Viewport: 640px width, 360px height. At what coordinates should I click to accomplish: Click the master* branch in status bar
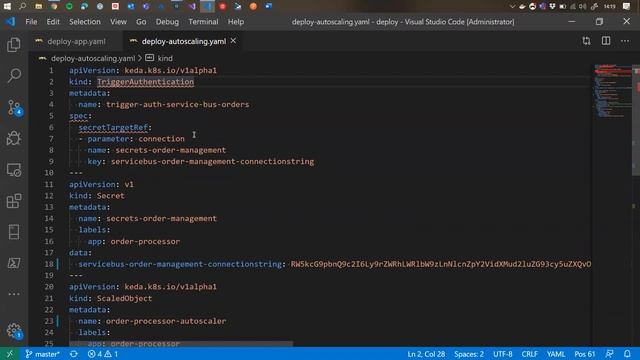(x=42, y=354)
